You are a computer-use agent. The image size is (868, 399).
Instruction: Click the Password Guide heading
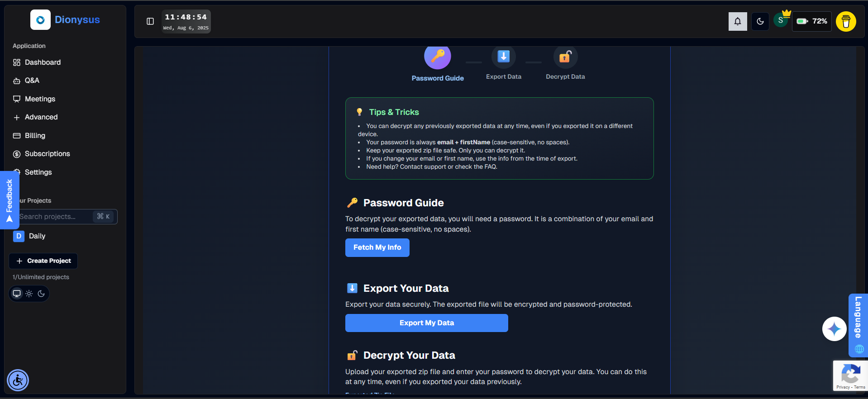(404, 203)
